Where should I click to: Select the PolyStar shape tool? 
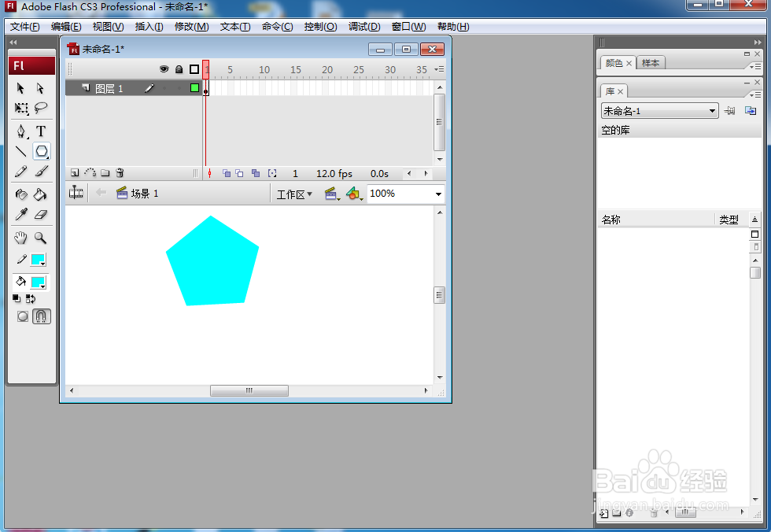[x=41, y=151]
